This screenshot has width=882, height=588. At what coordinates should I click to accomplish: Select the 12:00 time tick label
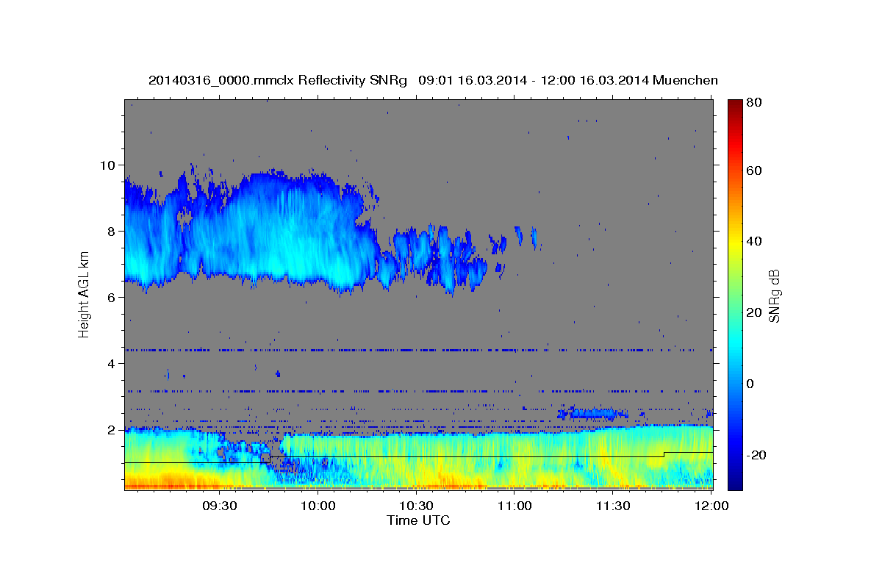(712, 506)
